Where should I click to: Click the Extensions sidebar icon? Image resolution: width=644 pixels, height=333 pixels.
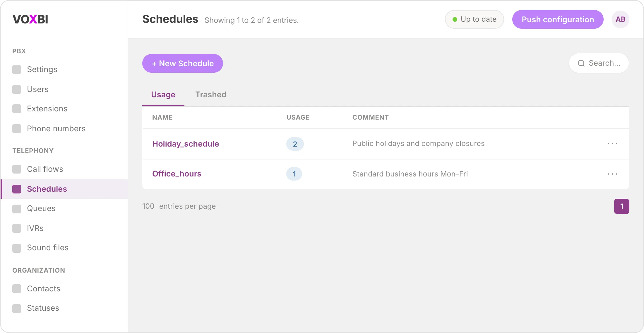[17, 109]
